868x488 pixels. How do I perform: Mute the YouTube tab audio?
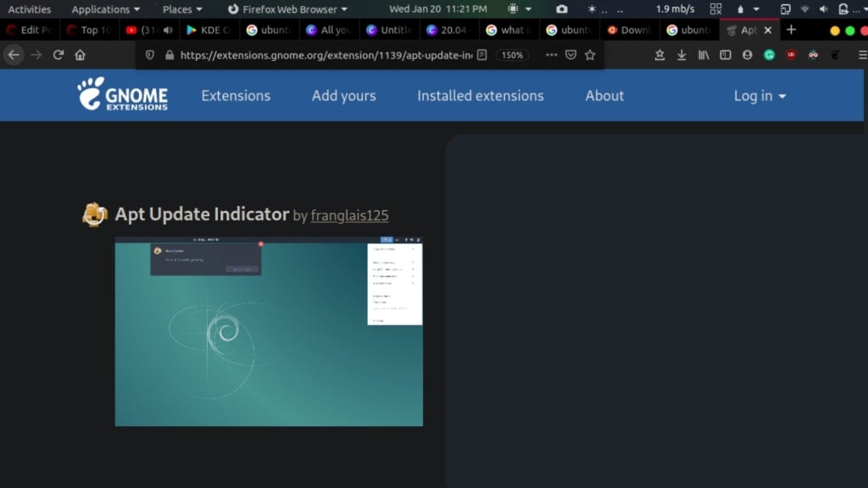click(x=169, y=30)
